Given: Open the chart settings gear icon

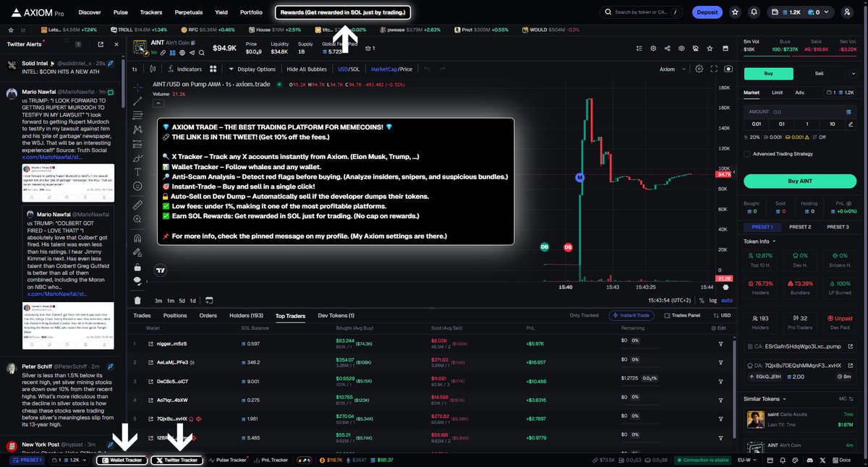Looking at the screenshot, I should (x=699, y=69).
